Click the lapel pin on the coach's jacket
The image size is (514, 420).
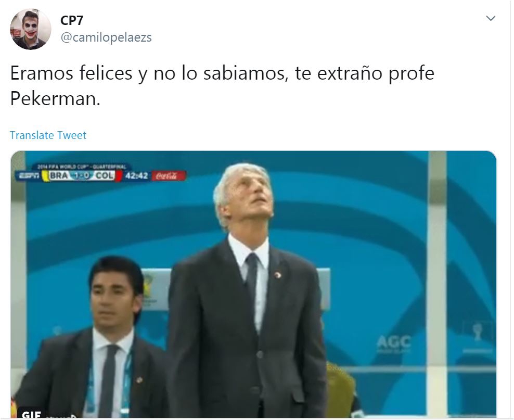278,275
